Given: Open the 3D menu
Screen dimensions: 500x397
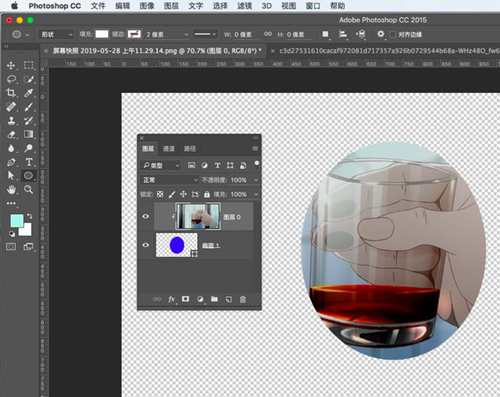Looking at the screenshot, I should [267, 6].
